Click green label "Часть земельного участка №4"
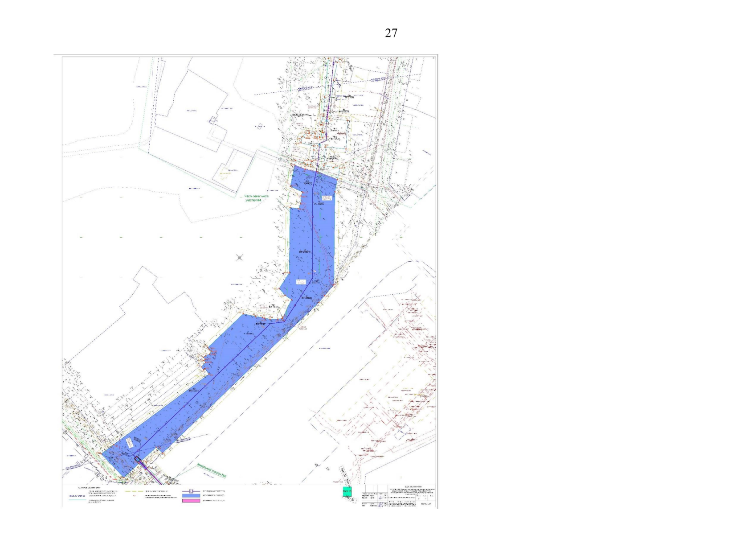The image size is (756, 535). (x=257, y=198)
